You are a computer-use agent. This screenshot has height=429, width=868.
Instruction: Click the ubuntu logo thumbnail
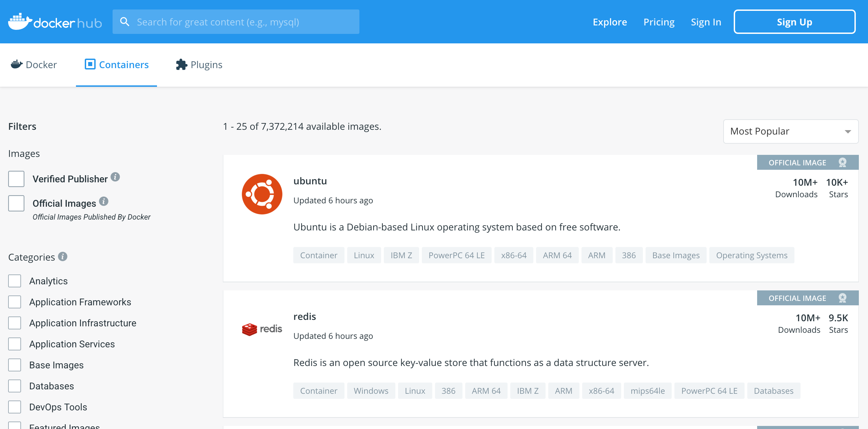click(x=262, y=194)
